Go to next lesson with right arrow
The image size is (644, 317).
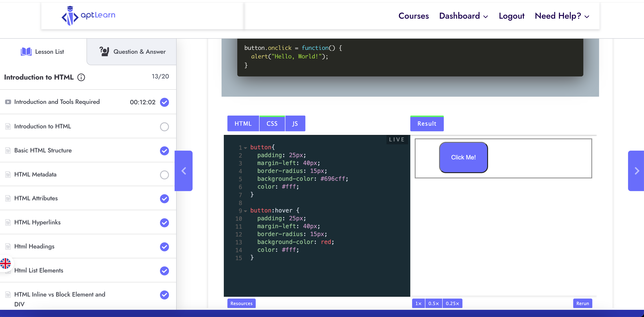[637, 171]
